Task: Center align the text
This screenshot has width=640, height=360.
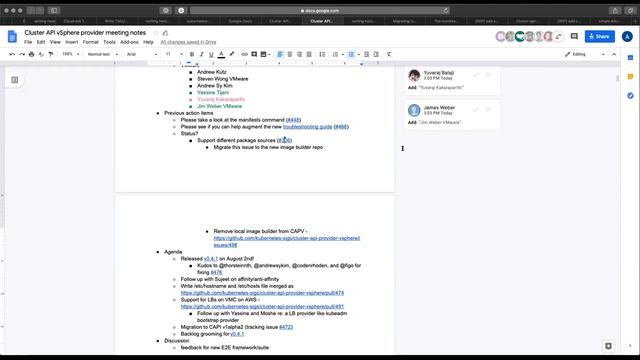Action: tap(290, 54)
